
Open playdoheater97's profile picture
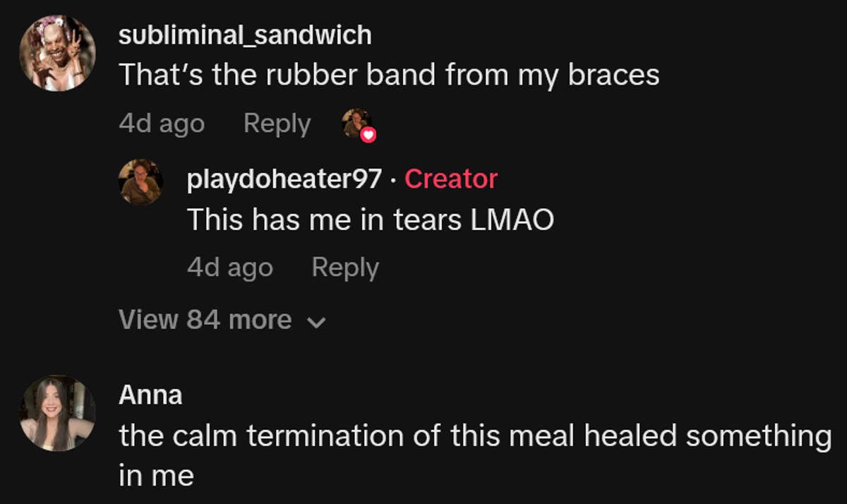(140, 181)
